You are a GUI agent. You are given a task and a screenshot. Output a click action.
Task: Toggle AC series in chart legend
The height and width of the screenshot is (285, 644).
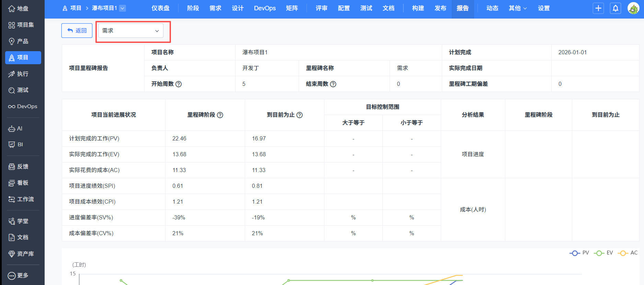pos(628,253)
